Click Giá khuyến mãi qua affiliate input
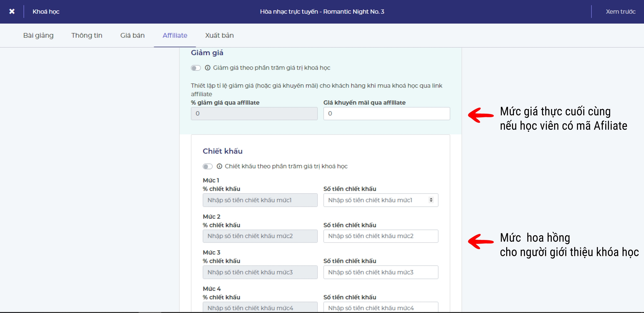 click(386, 114)
